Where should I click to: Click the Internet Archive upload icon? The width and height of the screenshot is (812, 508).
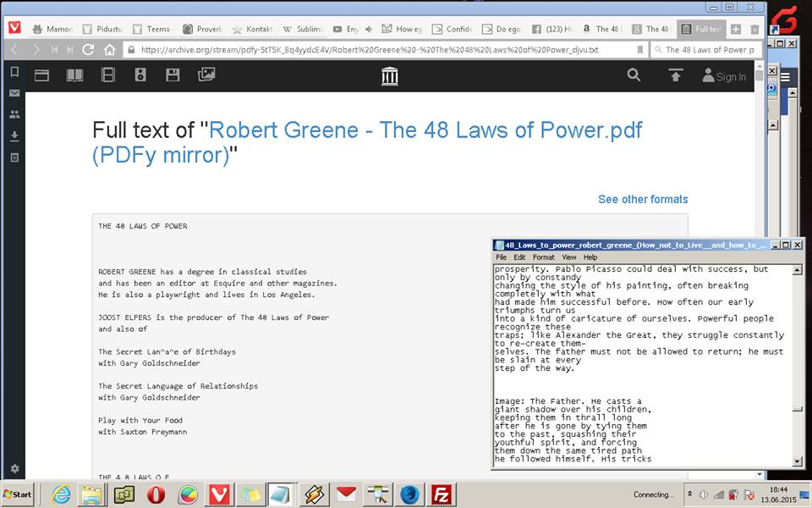(675, 75)
